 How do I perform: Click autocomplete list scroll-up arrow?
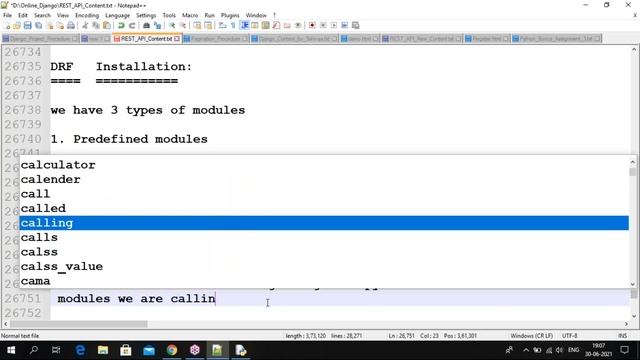click(633, 162)
